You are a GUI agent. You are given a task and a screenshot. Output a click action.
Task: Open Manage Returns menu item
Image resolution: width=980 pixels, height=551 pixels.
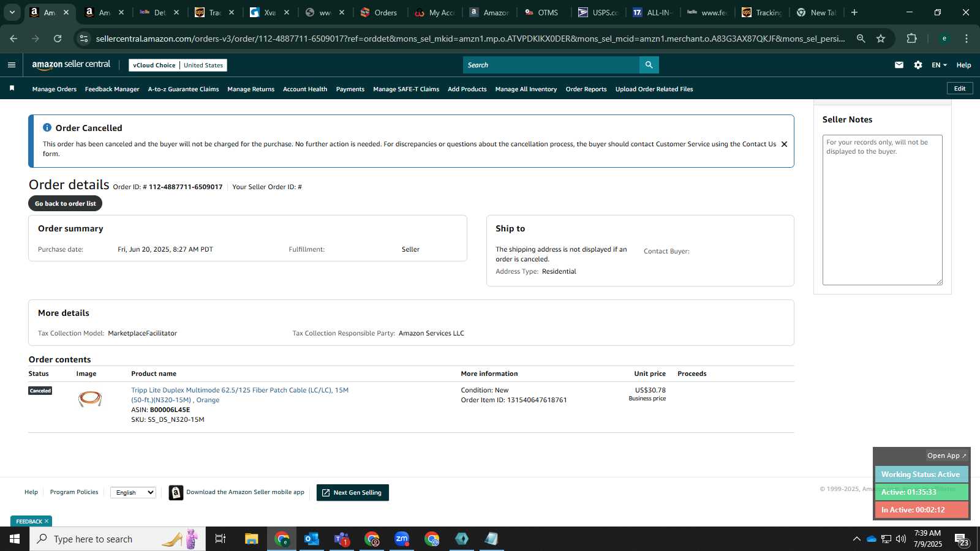pyautogui.click(x=251, y=89)
